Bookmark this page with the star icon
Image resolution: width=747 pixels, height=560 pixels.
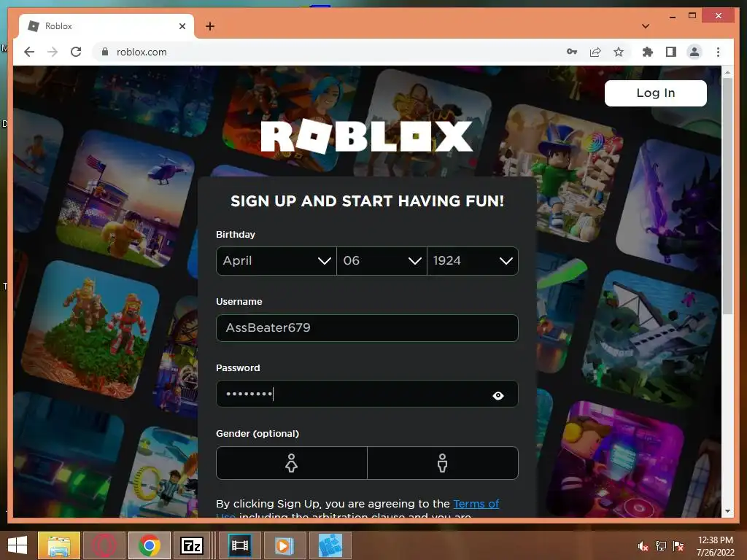pyautogui.click(x=619, y=52)
